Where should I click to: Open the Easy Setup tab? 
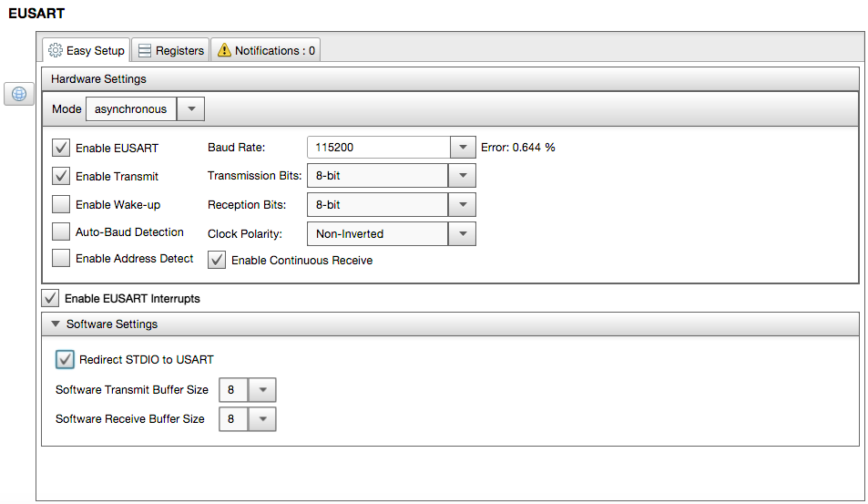coord(87,50)
